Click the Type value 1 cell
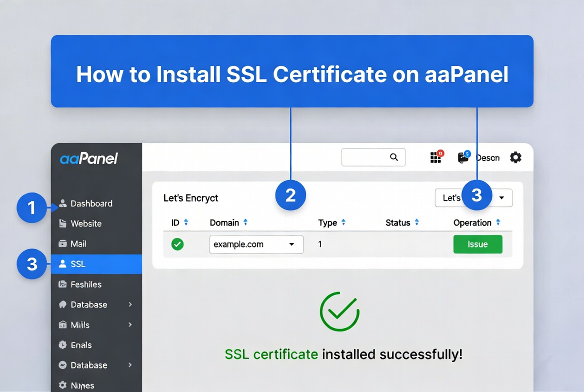584x392 pixels. [320, 244]
